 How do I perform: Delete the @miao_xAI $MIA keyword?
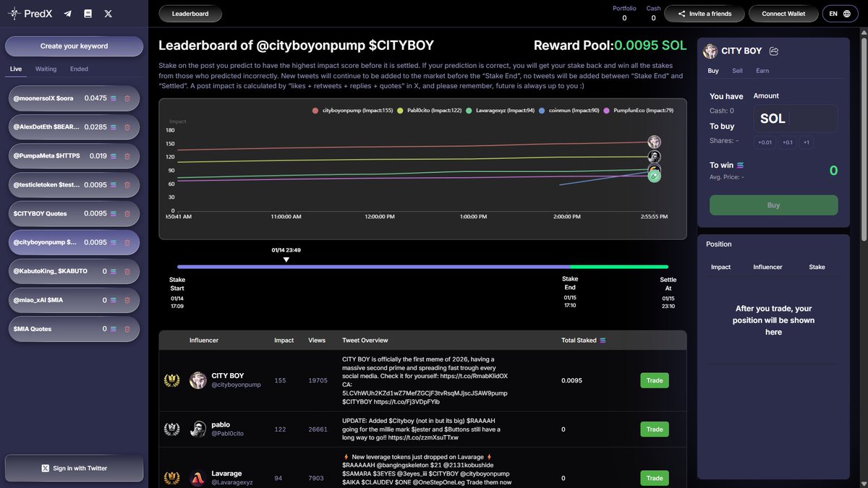click(x=127, y=300)
